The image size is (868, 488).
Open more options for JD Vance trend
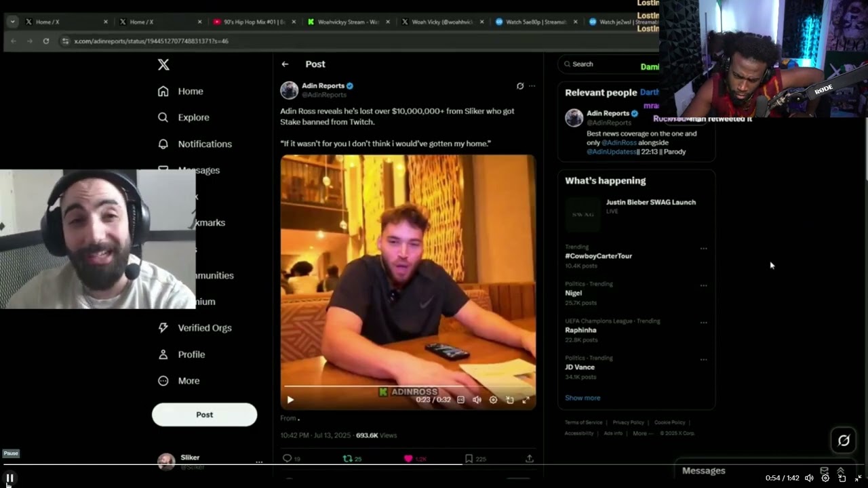pos(703,360)
